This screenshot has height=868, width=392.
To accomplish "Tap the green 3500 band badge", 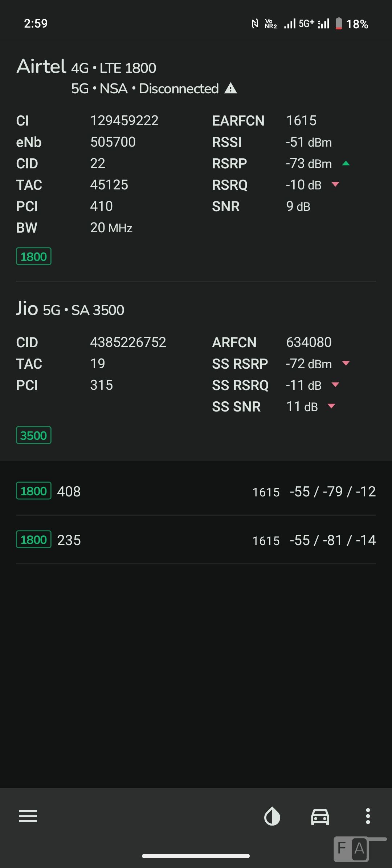I will pos(34,435).
